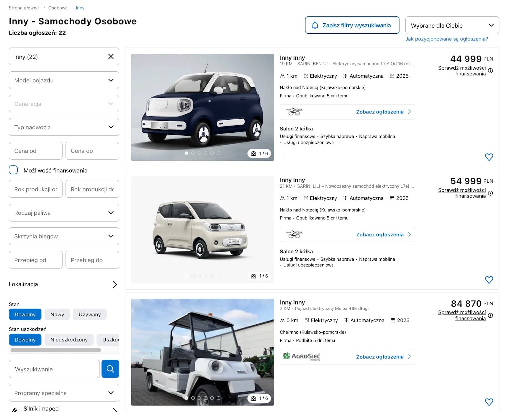532x412 pixels.
Task: Click Zobacz ogłoszenia in the SARINI LILI listing
Action: click(383, 234)
